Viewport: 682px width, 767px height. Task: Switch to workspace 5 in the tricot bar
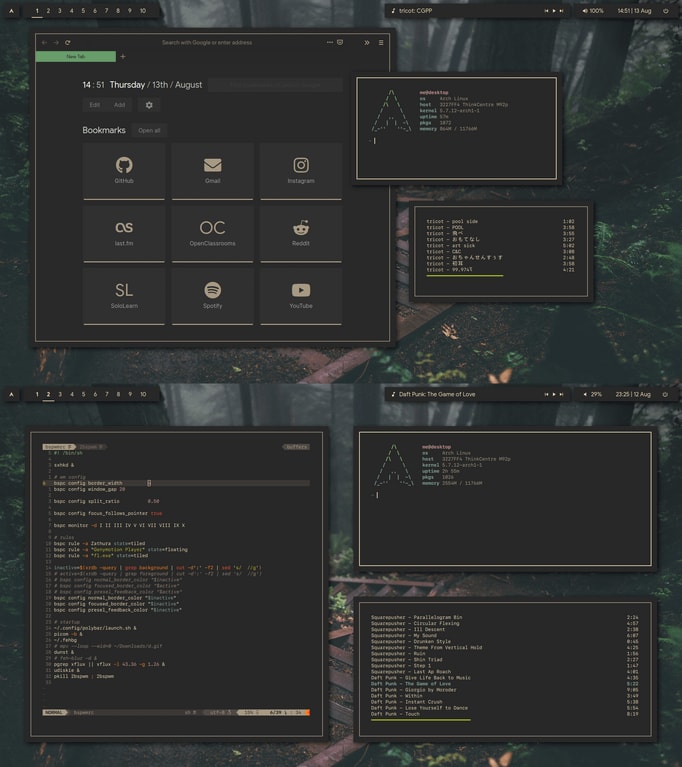pyautogui.click(x=83, y=11)
